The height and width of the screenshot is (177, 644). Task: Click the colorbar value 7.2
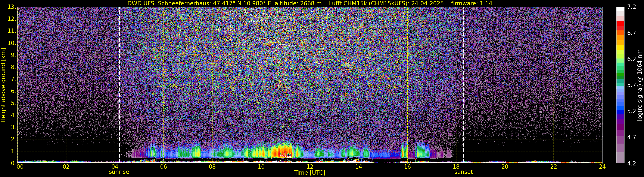click(x=632, y=7)
